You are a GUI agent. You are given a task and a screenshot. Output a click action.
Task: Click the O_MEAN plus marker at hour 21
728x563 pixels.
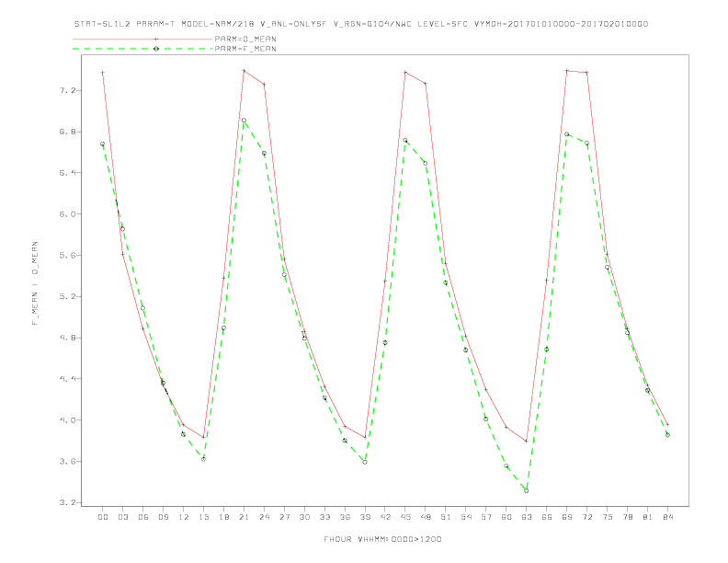coord(244,71)
